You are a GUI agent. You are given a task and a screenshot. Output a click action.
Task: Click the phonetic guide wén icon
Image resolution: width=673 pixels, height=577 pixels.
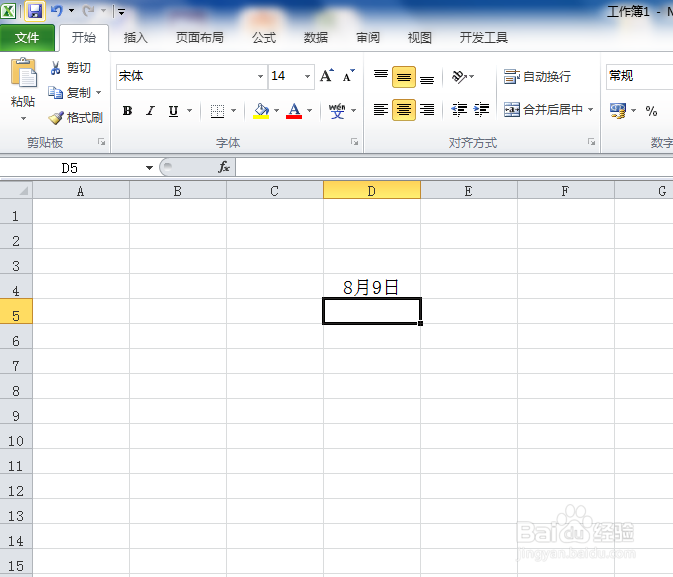pos(337,111)
